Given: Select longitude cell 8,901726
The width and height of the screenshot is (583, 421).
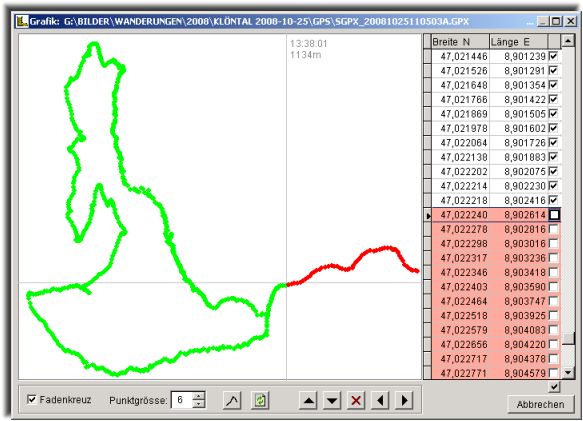Looking at the screenshot, I should (519, 142).
